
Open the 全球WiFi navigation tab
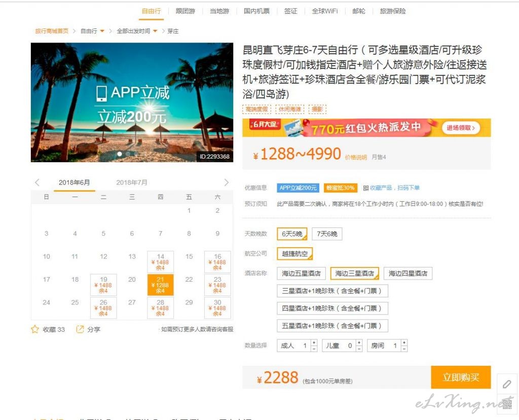click(x=325, y=11)
